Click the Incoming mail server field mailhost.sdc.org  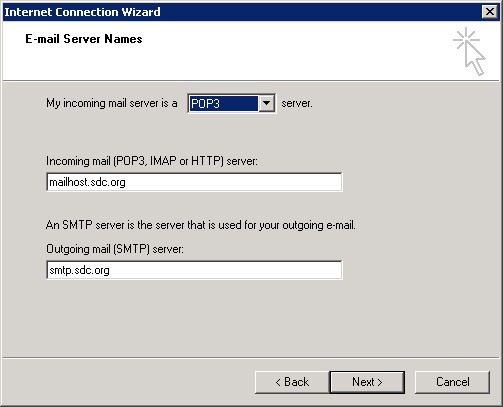[194, 182]
